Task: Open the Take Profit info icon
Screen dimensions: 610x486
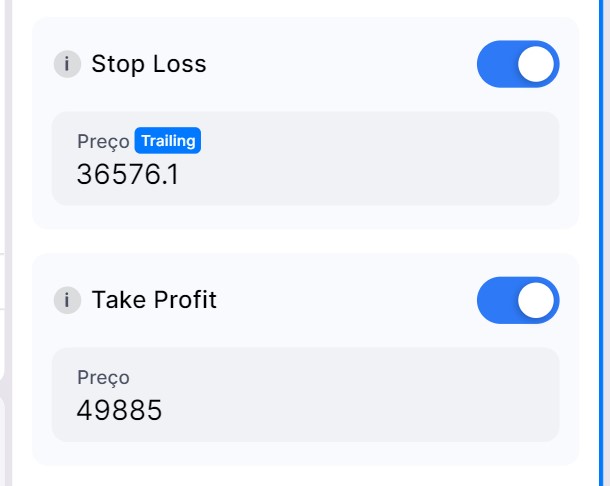Action: pos(67,300)
